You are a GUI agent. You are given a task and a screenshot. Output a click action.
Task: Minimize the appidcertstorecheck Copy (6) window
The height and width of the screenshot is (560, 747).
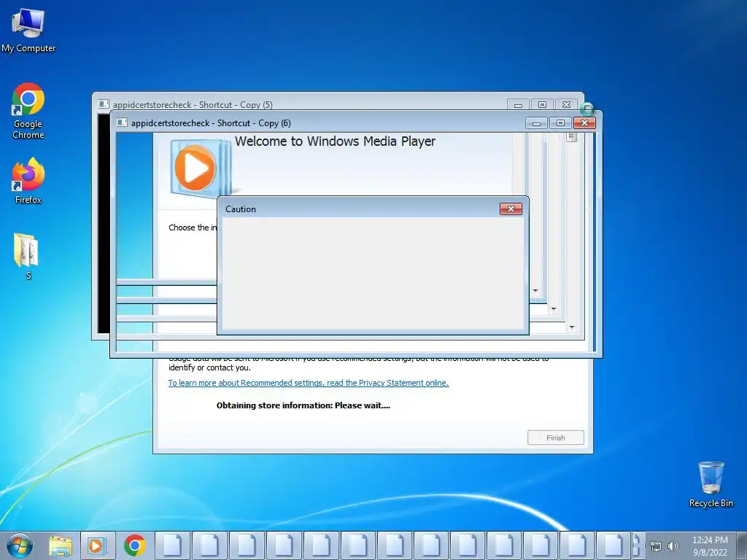(536, 123)
